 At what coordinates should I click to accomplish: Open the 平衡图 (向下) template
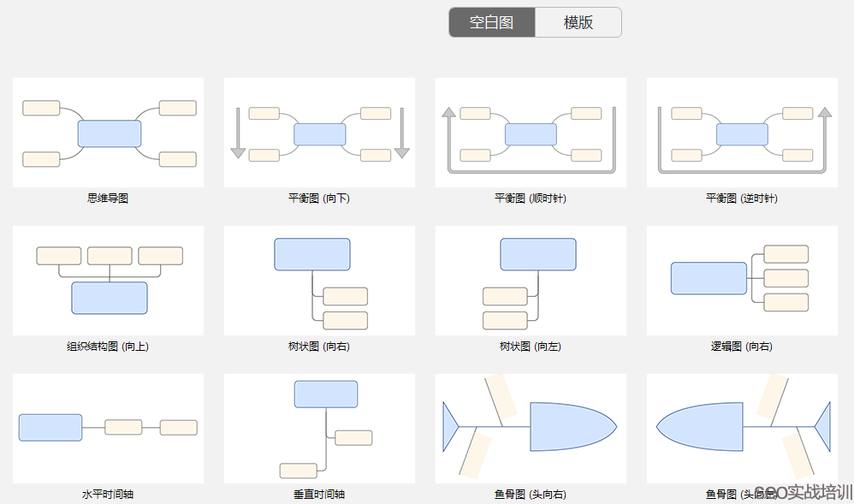319,132
